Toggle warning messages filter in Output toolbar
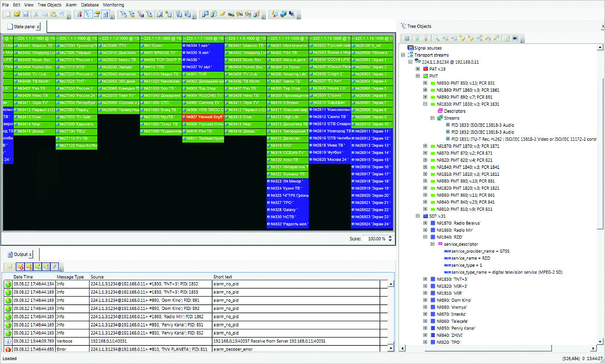The height and width of the screenshot is (364, 605). pos(29,266)
